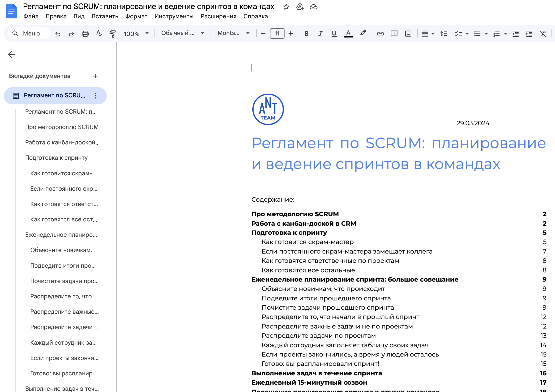Screen dimensions: 555x392
Task: Открыть меню «Вставить»
Action: click(105, 16)
